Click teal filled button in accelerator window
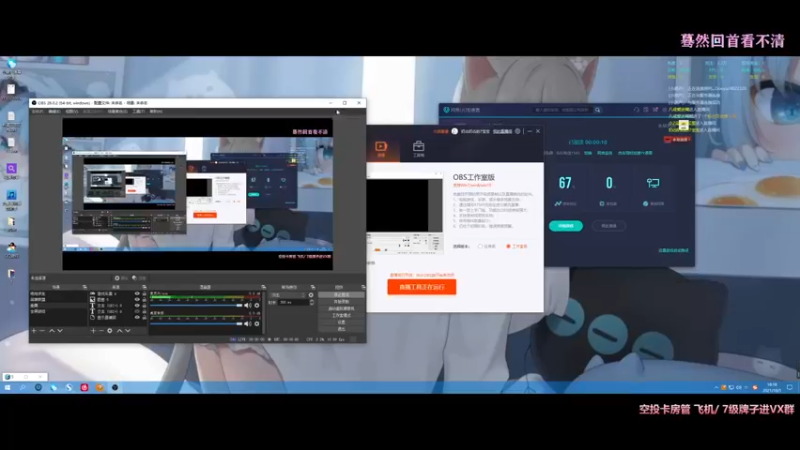The height and width of the screenshot is (450, 800). tap(566, 226)
